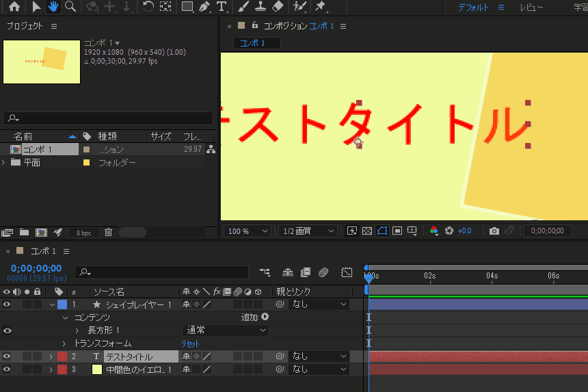588x392 pixels.
Task: Click the リセット transform link
Action: [191, 343]
